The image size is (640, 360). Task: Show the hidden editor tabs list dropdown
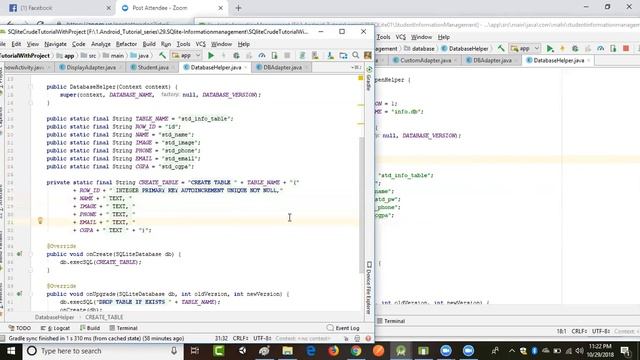(356, 67)
